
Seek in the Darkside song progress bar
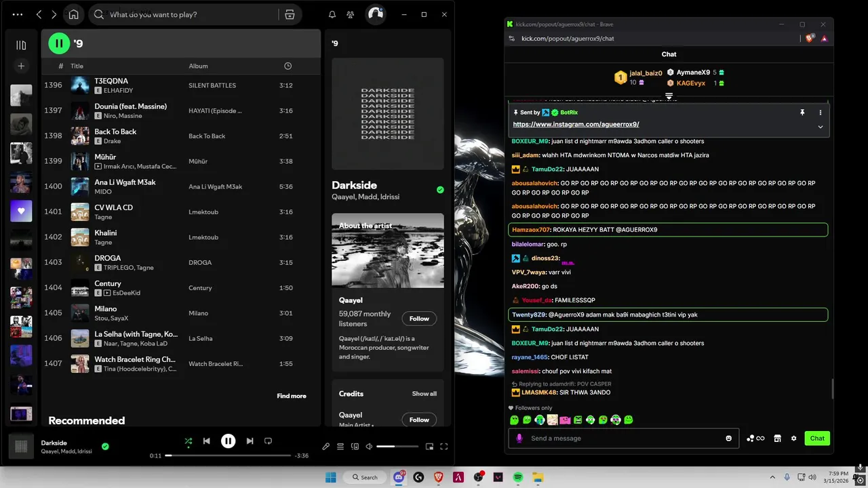tap(228, 455)
